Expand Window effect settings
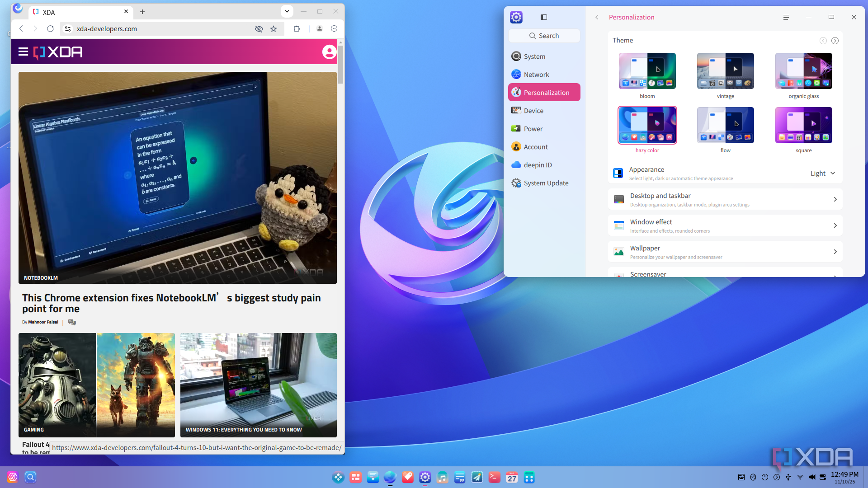The height and width of the screenshot is (488, 868). pyautogui.click(x=725, y=225)
